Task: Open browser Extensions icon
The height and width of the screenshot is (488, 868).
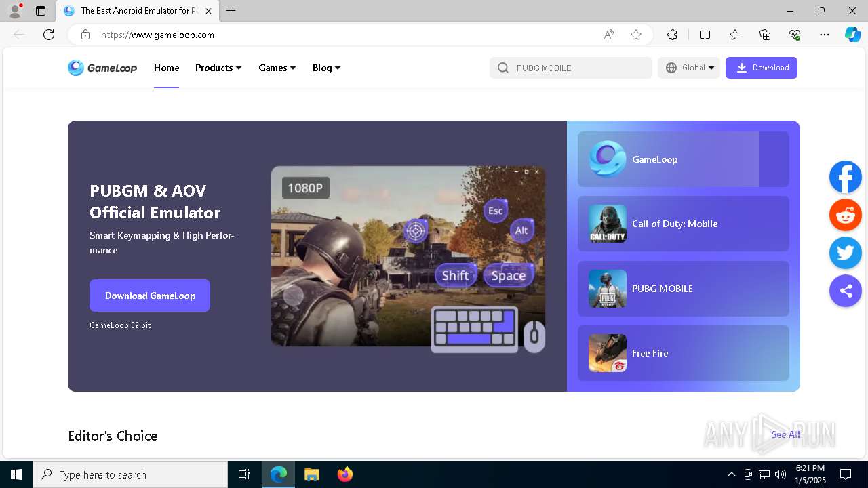Action: click(x=672, y=35)
